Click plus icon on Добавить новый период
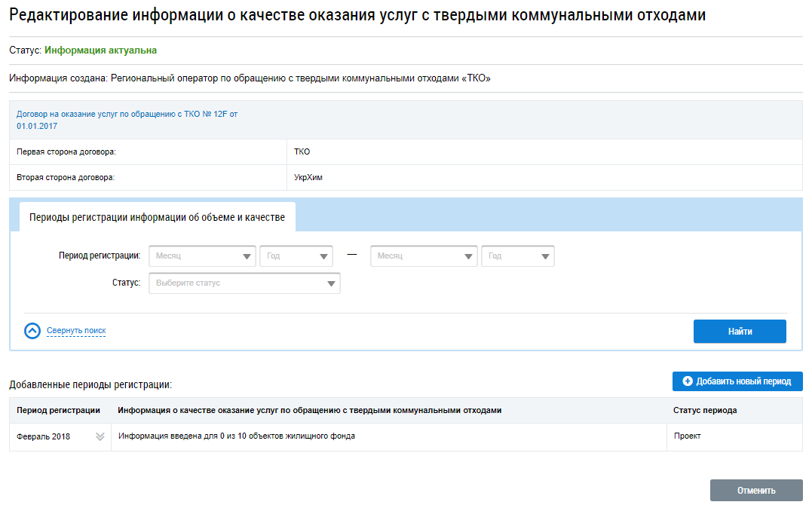812x508 pixels. (x=687, y=381)
